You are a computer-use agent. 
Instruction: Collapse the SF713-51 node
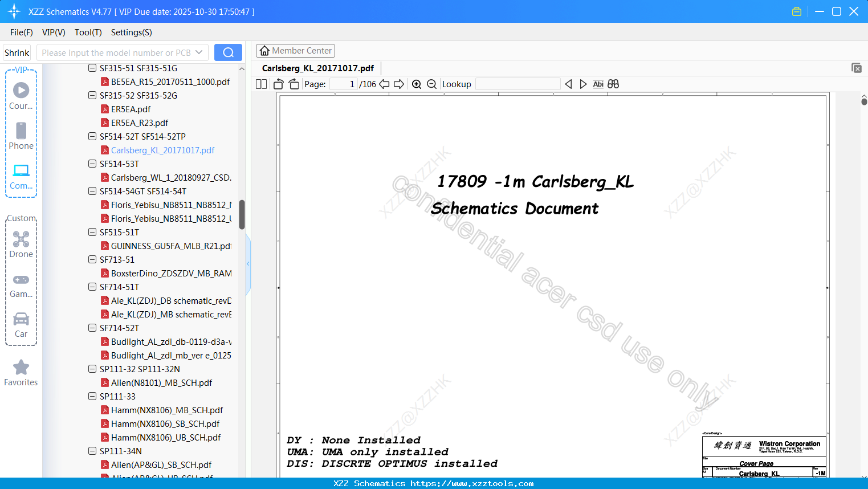click(x=92, y=259)
